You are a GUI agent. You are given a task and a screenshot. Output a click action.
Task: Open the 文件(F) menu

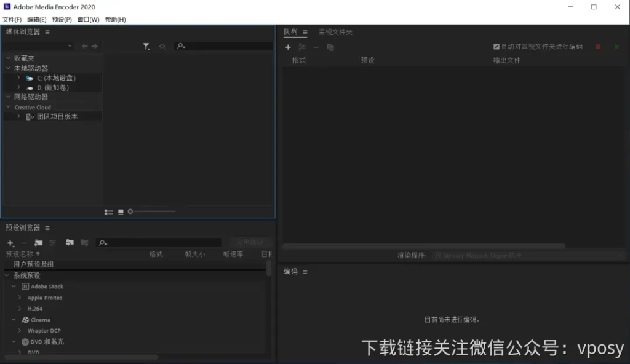click(x=12, y=19)
